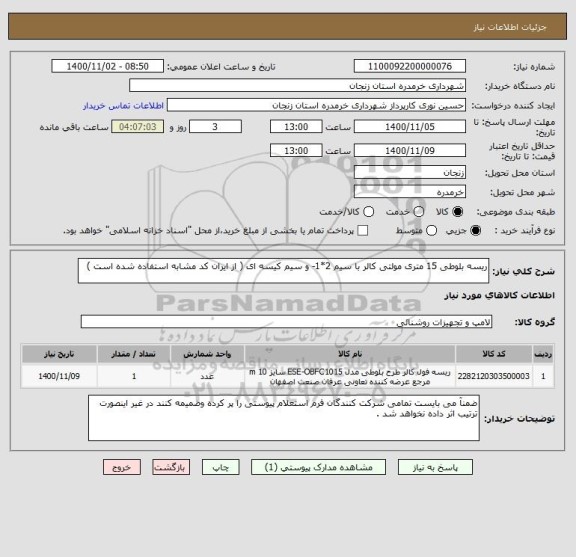Click the unit cell عدد
This screenshot has height=557, width=576.
(207, 376)
